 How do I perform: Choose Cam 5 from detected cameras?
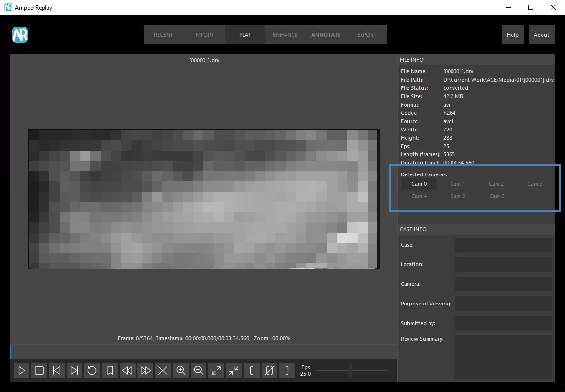457,196
